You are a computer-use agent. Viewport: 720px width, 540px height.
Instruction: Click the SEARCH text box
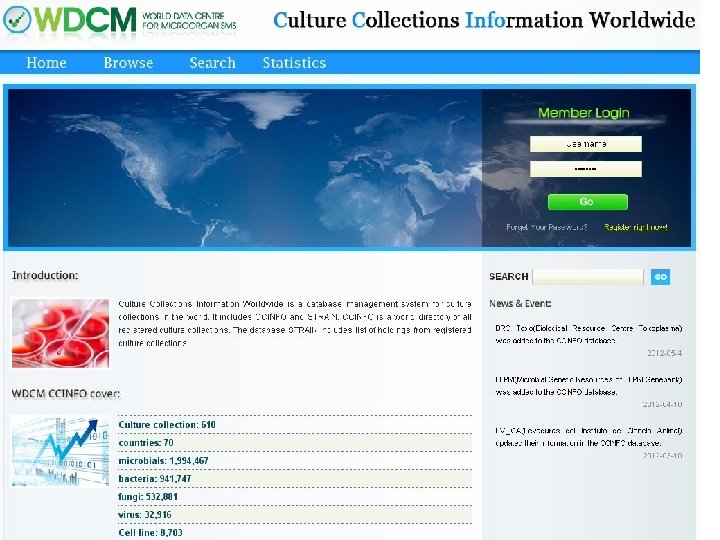[588, 277]
